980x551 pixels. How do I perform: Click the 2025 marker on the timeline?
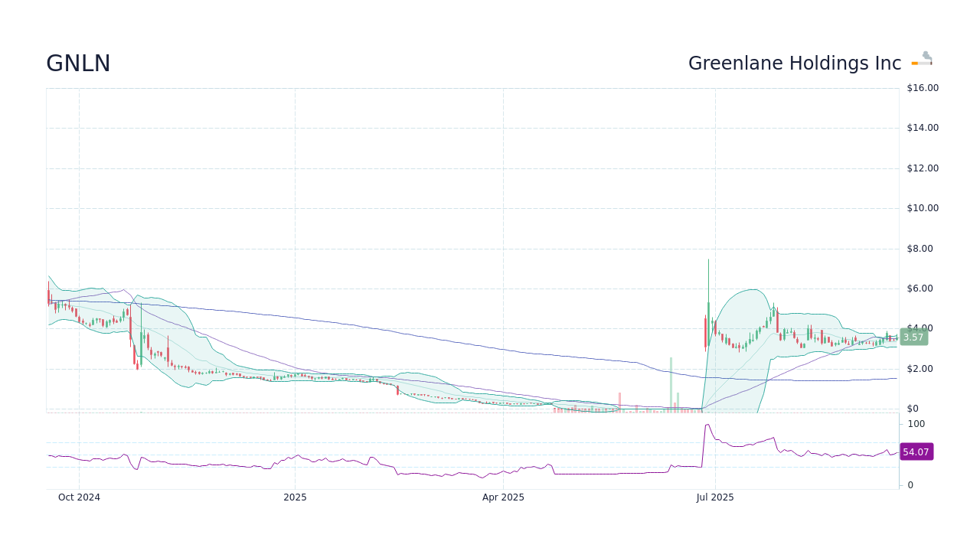coord(295,497)
